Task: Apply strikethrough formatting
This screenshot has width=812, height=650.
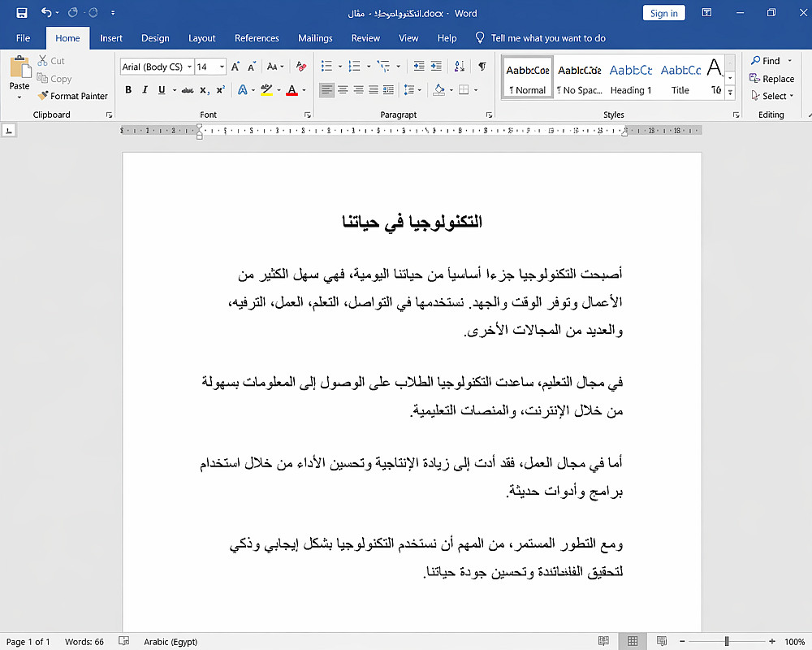Action: (x=188, y=90)
